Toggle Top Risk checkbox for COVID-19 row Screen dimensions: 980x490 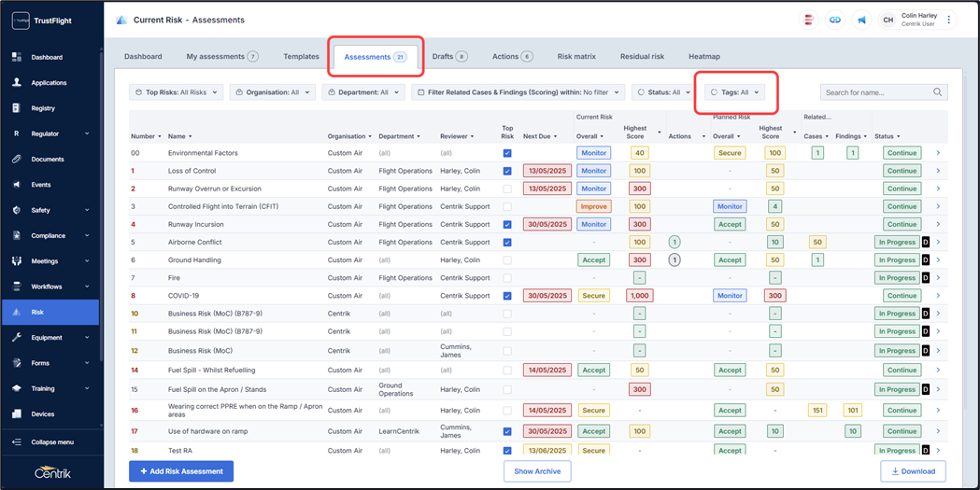tap(507, 296)
